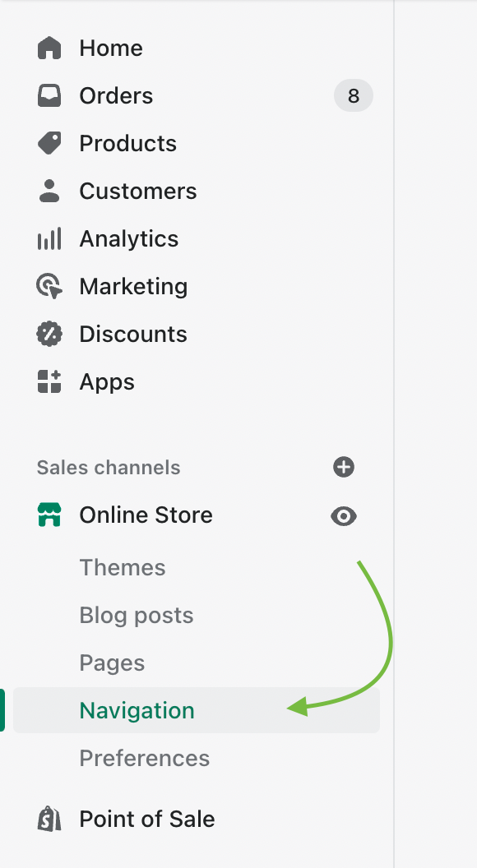
Task: Click the green Online Store shop icon
Action: click(49, 515)
